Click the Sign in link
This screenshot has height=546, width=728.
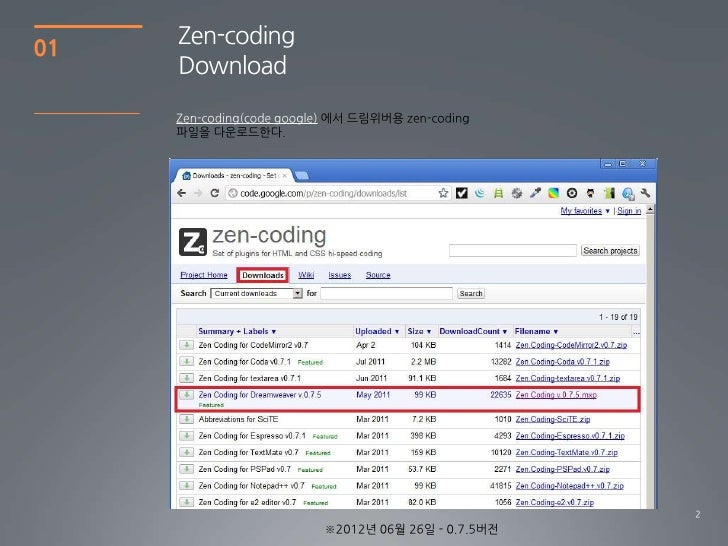point(629,211)
